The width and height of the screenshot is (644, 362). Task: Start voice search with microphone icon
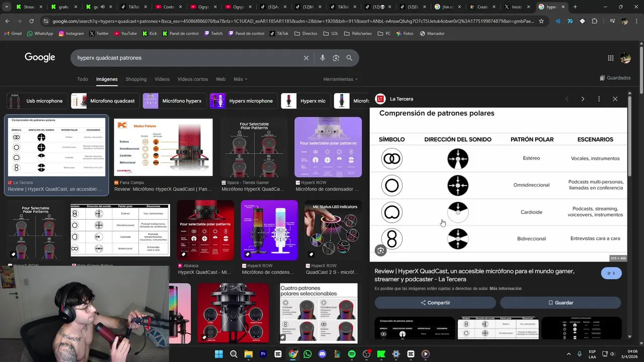point(323,58)
